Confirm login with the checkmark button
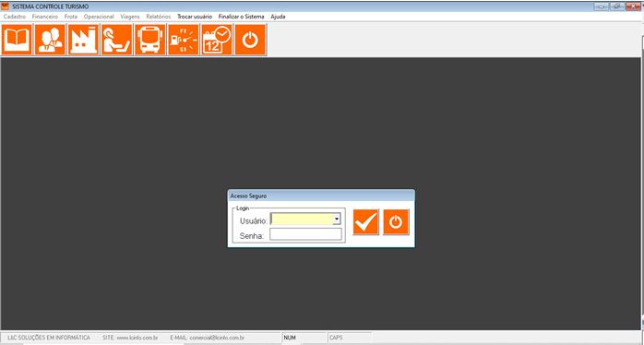 coord(366,222)
